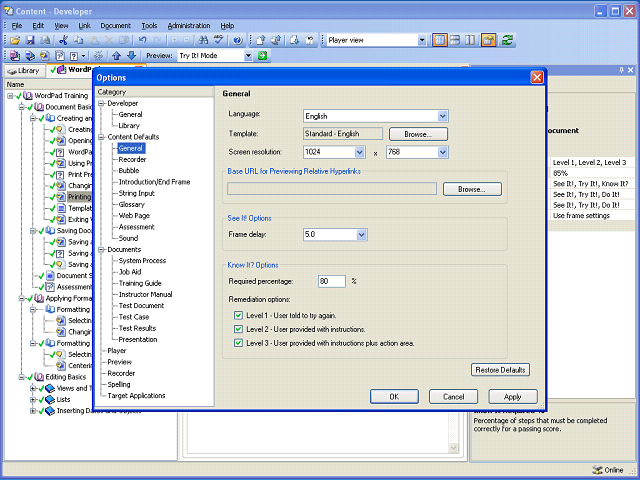640x480 pixels.
Task: Open the Language dropdown
Action: (x=442, y=116)
